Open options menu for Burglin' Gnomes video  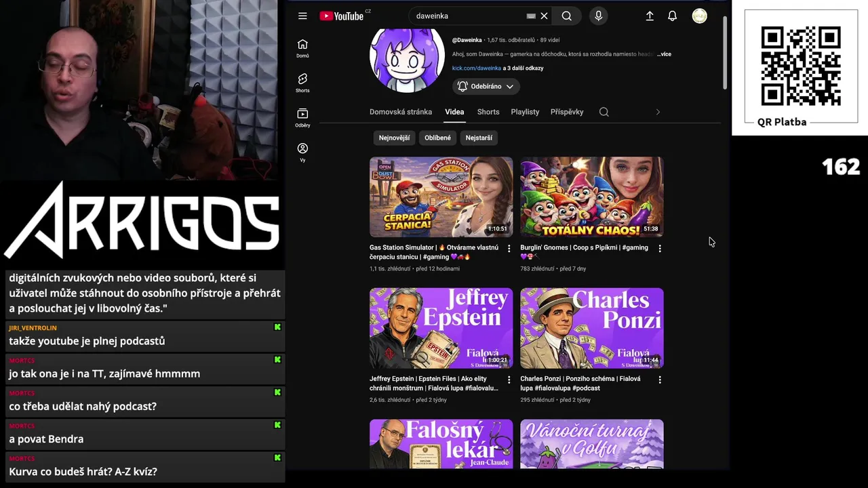tap(660, 249)
